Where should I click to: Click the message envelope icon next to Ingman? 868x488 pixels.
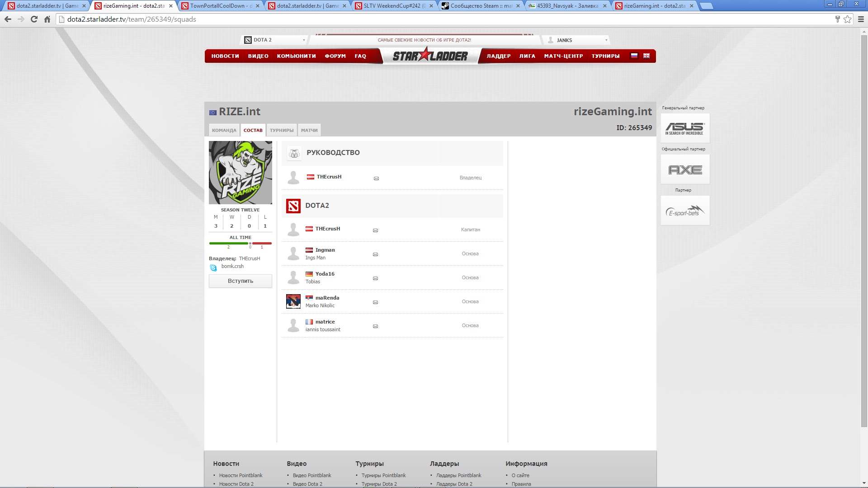point(375,254)
